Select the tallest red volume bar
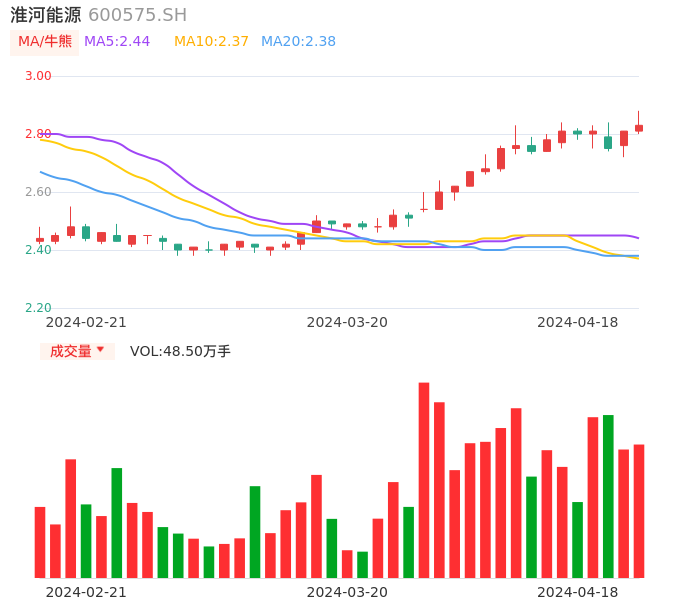Image resolution: width=686 pixels, height=606 pixels. pyautogui.click(x=424, y=480)
